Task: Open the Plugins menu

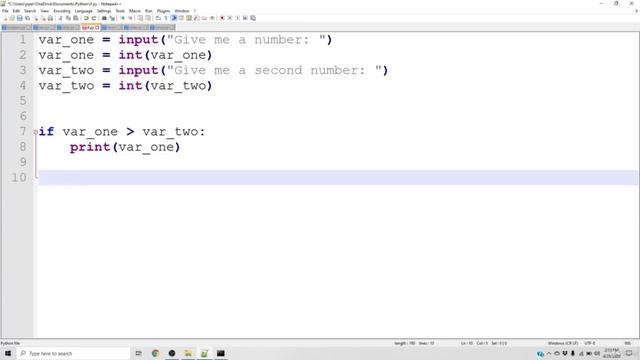Action: (163, 11)
